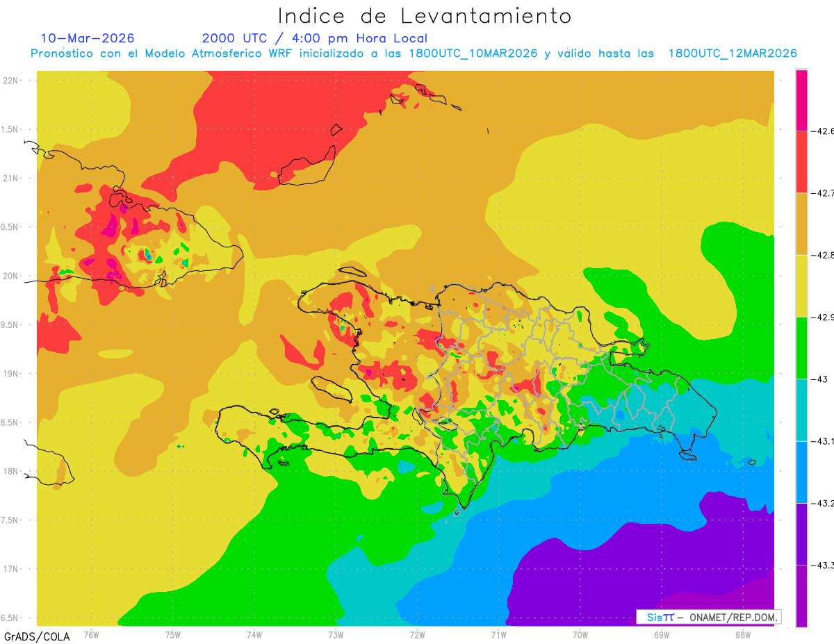The height and width of the screenshot is (644, 834).
Task: Select the yellow legend color band
Action: click(801, 286)
